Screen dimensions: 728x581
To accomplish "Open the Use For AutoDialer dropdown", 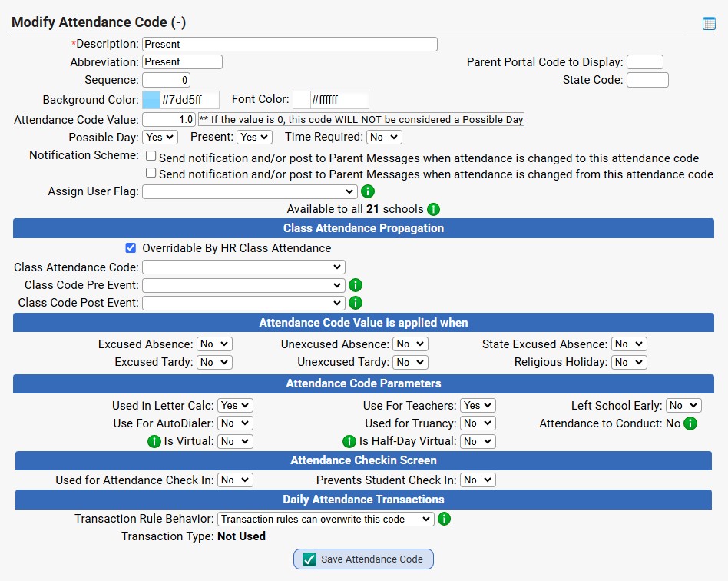I will click(236, 423).
